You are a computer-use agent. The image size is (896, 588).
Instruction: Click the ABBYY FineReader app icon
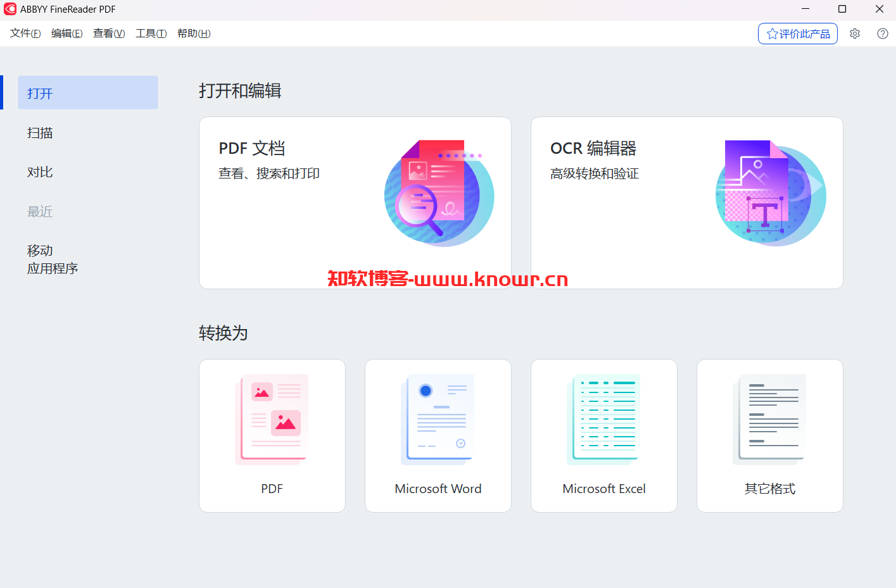click(x=10, y=9)
